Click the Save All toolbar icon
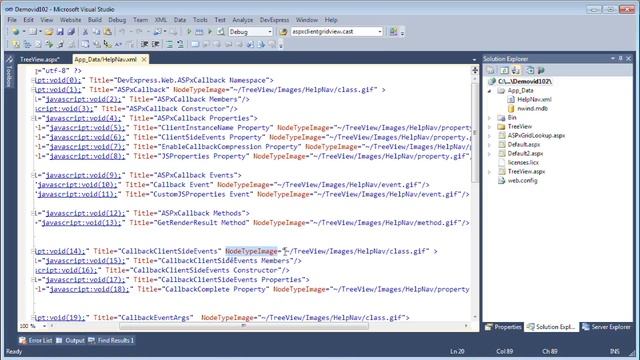The image size is (640, 360). pyautogui.click(x=71, y=31)
